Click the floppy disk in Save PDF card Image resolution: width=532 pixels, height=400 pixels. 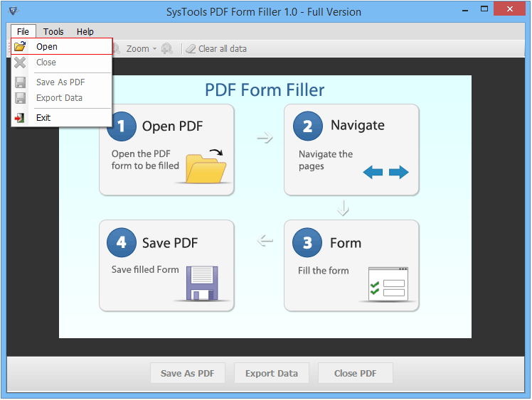coord(202,283)
